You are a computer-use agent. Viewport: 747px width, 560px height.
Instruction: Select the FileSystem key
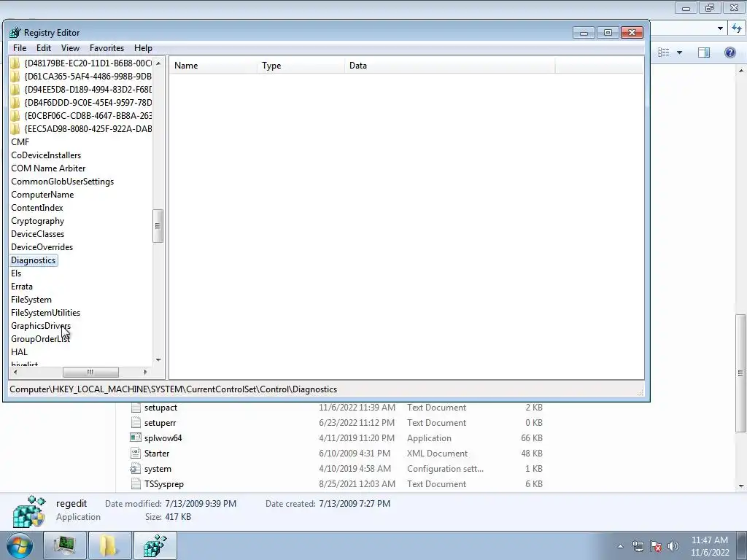tap(31, 300)
